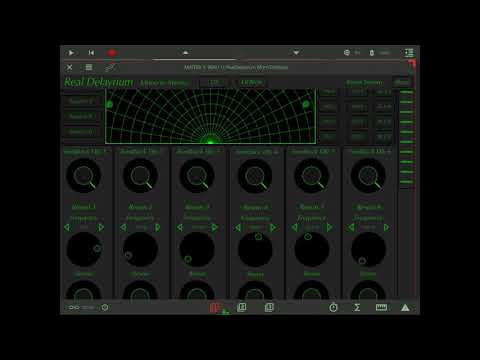This screenshot has height=360, width=480.
Task: Close the plugin window with the X icon
Action: coord(69,67)
